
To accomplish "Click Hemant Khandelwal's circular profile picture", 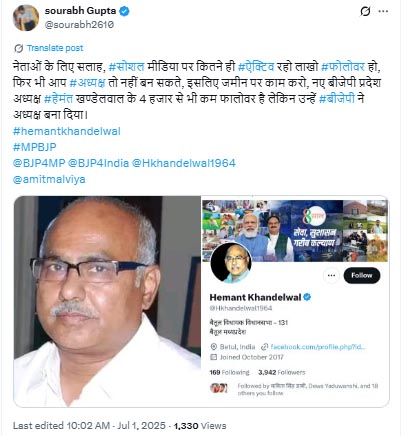I will (x=231, y=263).
